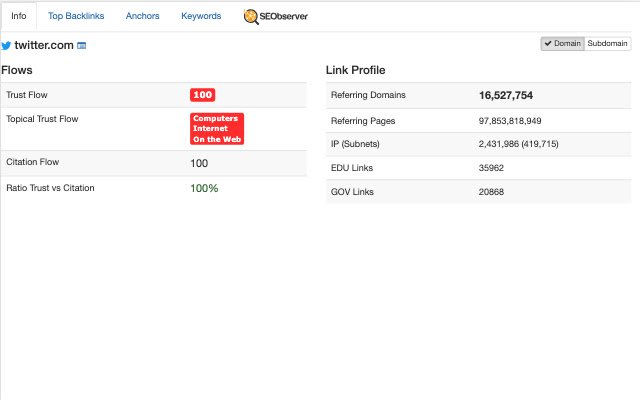The width and height of the screenshot is (640, 400).
Task: Open the SEObserver tab label
Action: pyautogui.click(x=284, y=16)
